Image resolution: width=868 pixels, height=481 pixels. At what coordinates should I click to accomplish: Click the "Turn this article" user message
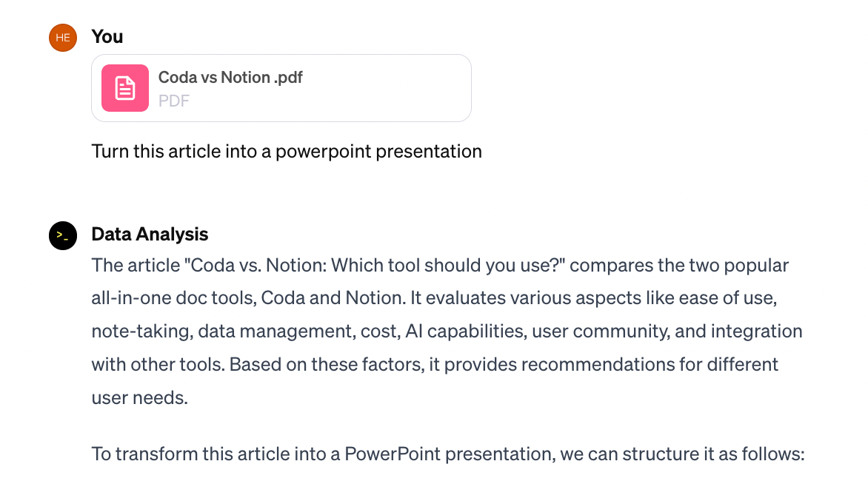tap(287, 152)
